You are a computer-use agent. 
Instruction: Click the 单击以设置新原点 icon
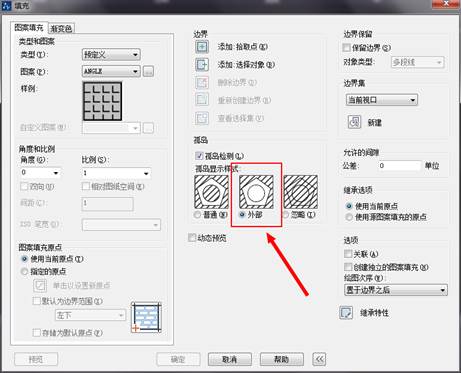(40, 285)
